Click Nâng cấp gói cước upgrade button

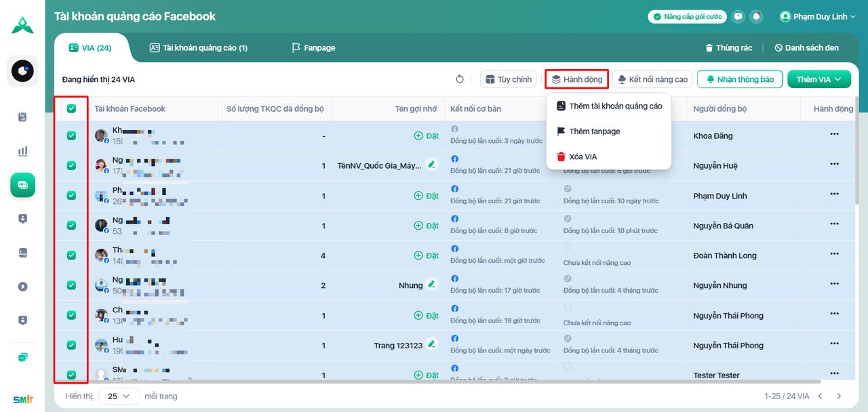pos(687,17)
